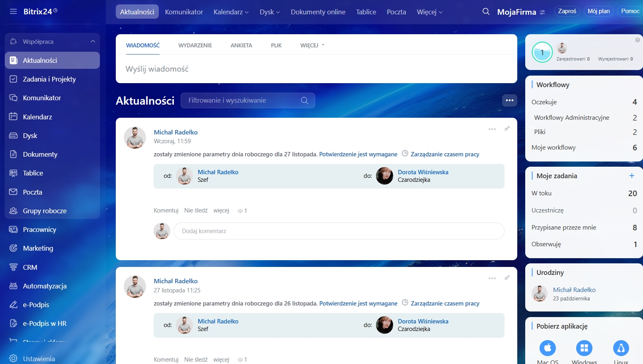This screenshot has height=364, width=643.
Task: Open feed options three-dot button
Action: click(x=509, y=100)
